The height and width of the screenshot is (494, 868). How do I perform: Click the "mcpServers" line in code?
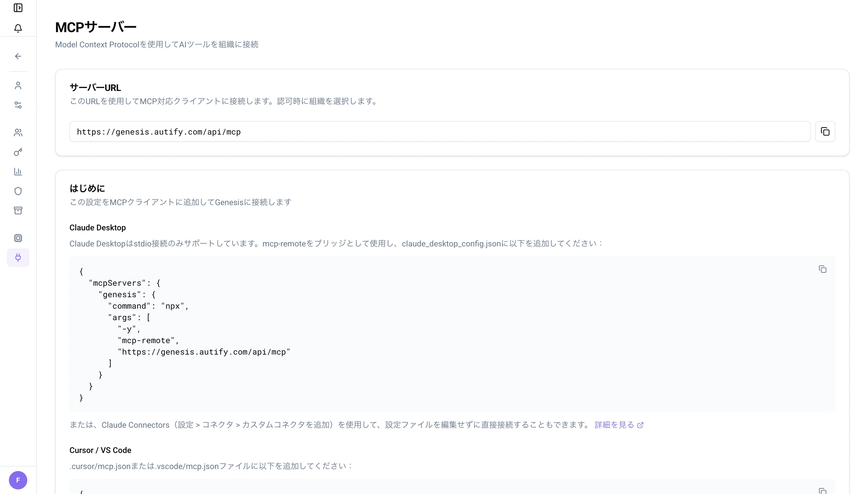point(125,283)
